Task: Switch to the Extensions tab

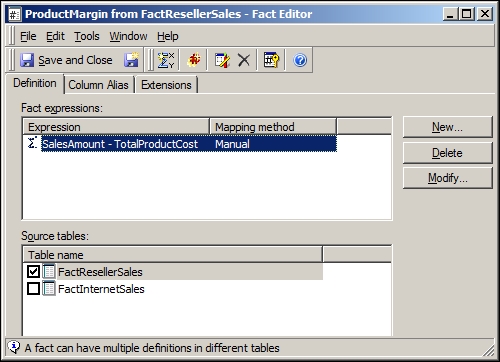Action: (166, 85)
